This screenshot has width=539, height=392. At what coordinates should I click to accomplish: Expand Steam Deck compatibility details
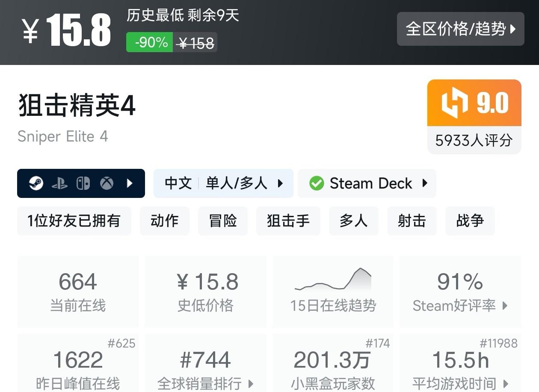[x=425, y=183]
